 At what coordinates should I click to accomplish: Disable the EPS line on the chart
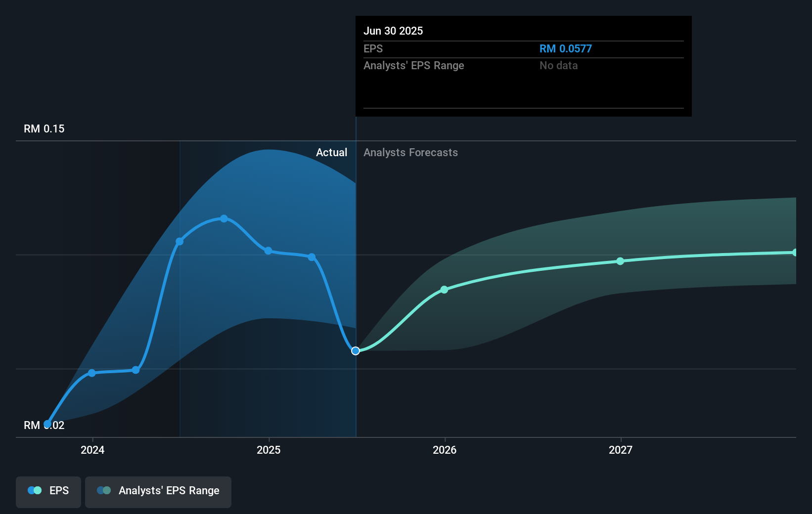48,490
